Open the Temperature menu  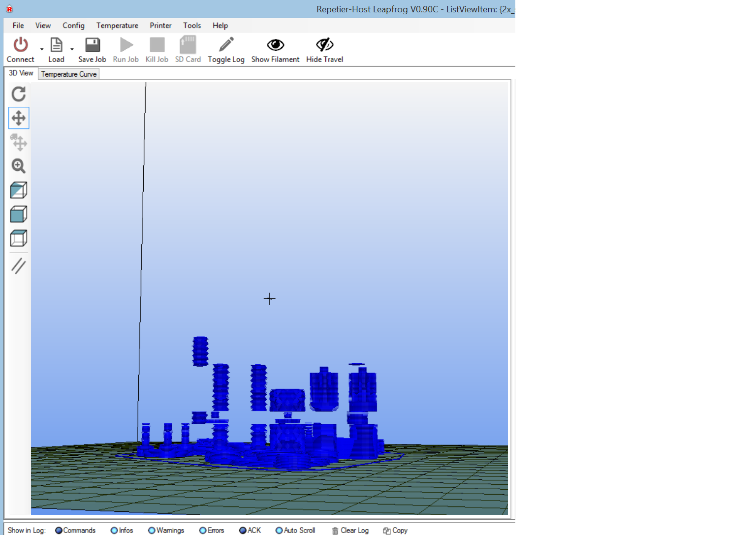click(117, 26)
